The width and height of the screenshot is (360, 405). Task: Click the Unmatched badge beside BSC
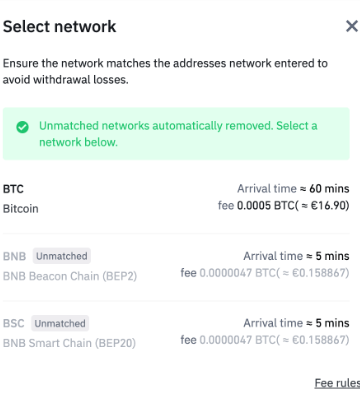pyautogui.click(x=60, y=323)
